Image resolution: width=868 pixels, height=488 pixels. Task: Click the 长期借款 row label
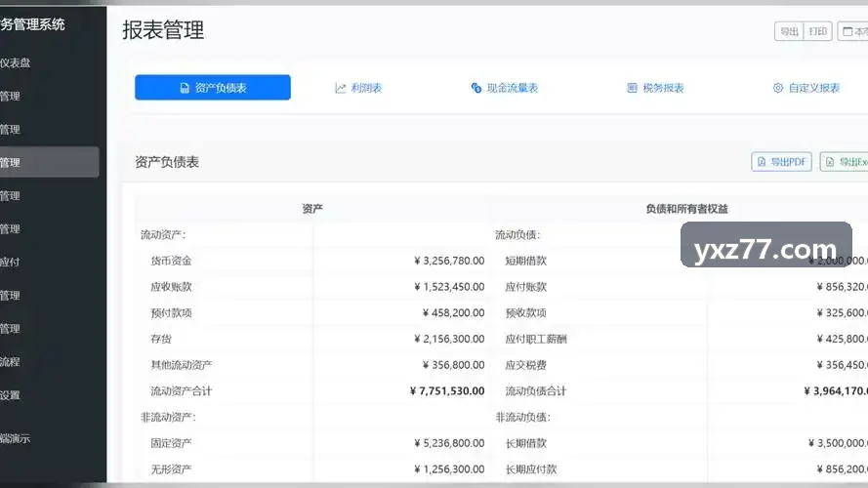pyautogui.click(x=526, y=443)
